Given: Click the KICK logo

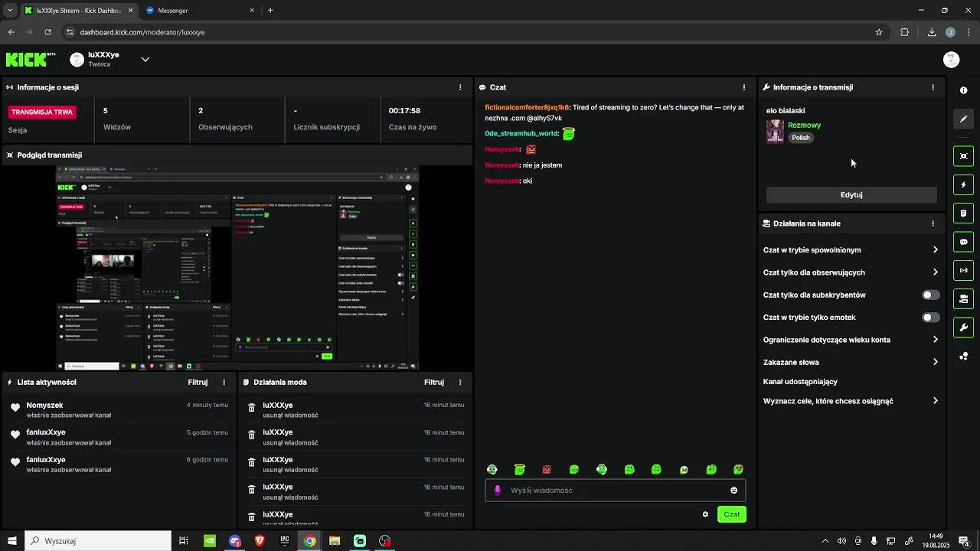Looking at the screenshot, I should point(31,59).
